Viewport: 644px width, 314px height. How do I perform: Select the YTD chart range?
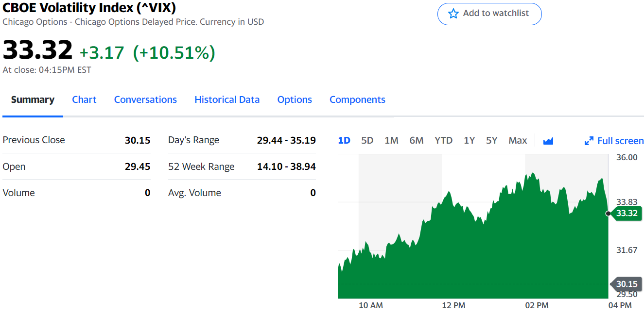click(x=443, y=140)
